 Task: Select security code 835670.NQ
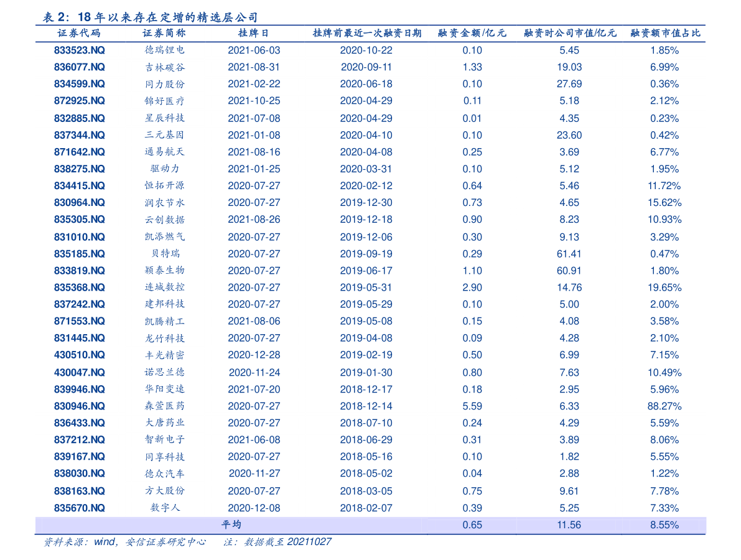80,508
